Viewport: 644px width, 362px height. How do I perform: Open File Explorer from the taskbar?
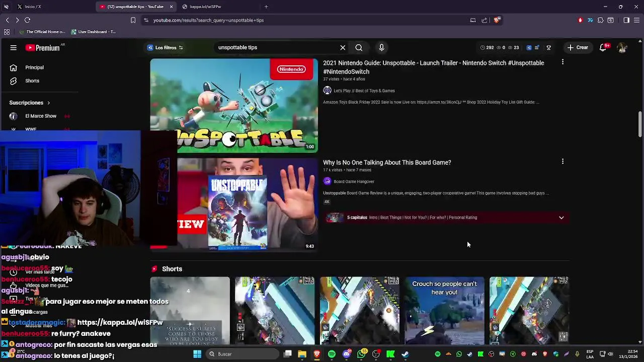302,354
